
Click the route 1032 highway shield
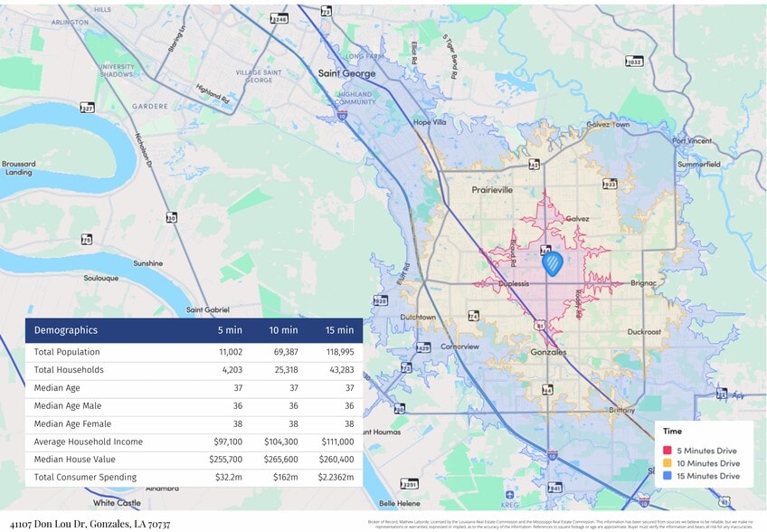[x=634, y=62]
